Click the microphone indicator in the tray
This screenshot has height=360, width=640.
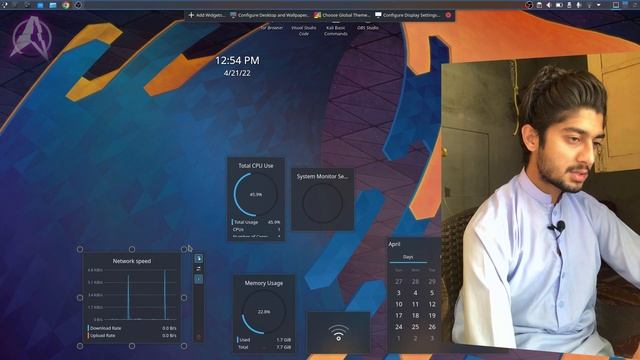coord(579,5)
